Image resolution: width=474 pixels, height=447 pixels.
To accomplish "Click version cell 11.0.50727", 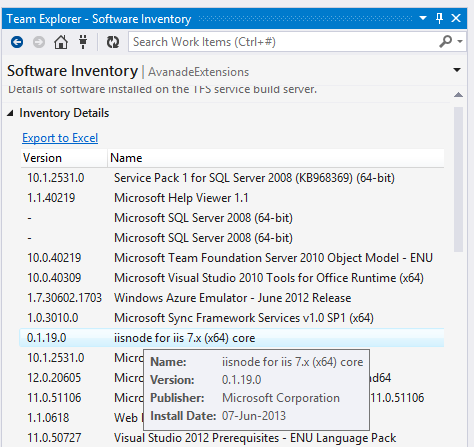I will click(x=54, y=438).
